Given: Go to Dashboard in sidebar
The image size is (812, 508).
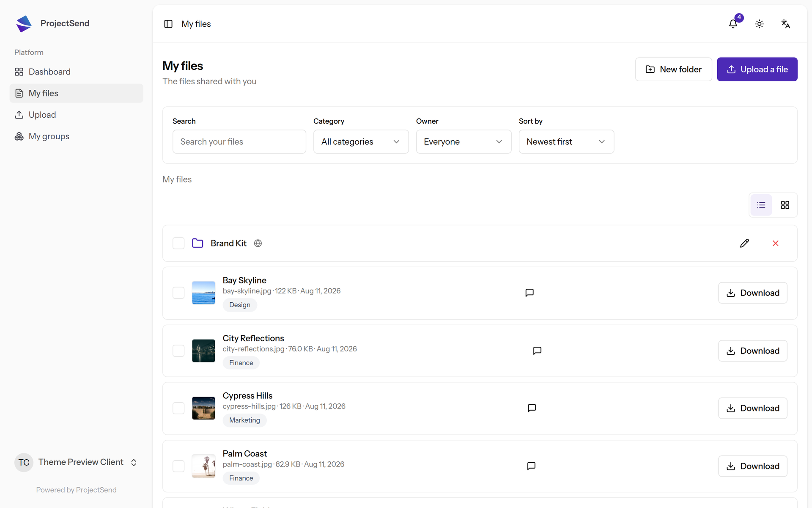Looking at the screenshot, I should pyautogui.click(x=76, y=72).
